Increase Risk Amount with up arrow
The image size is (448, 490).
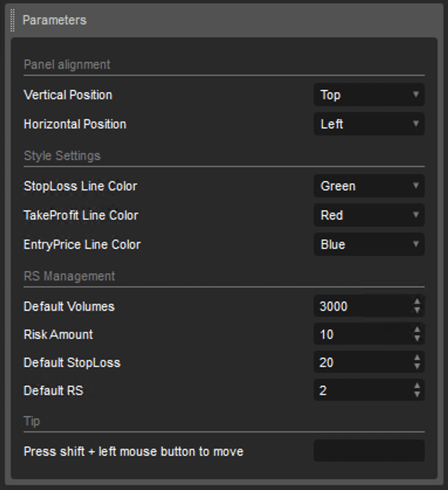pyautogui.click(x=417, y=329)
